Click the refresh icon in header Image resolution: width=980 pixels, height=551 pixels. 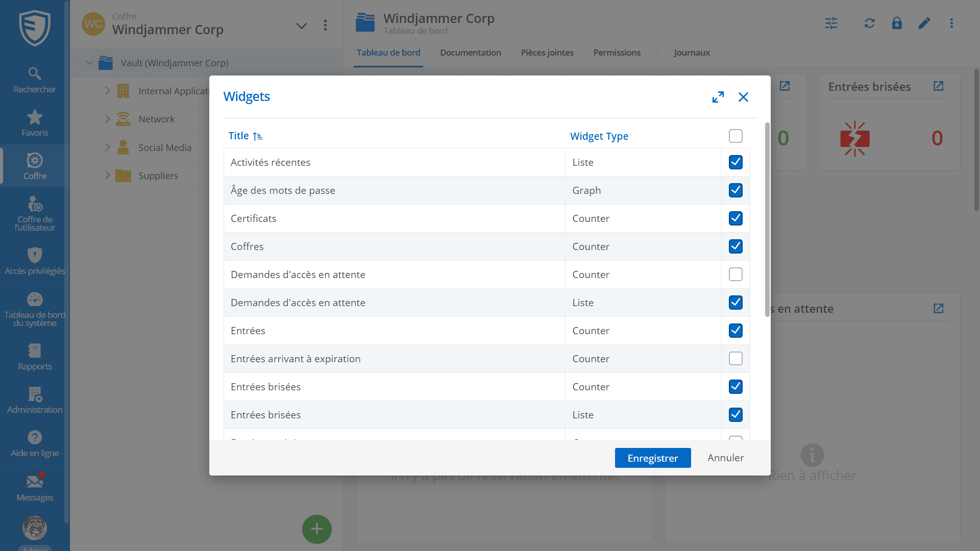tap(869, 23)
